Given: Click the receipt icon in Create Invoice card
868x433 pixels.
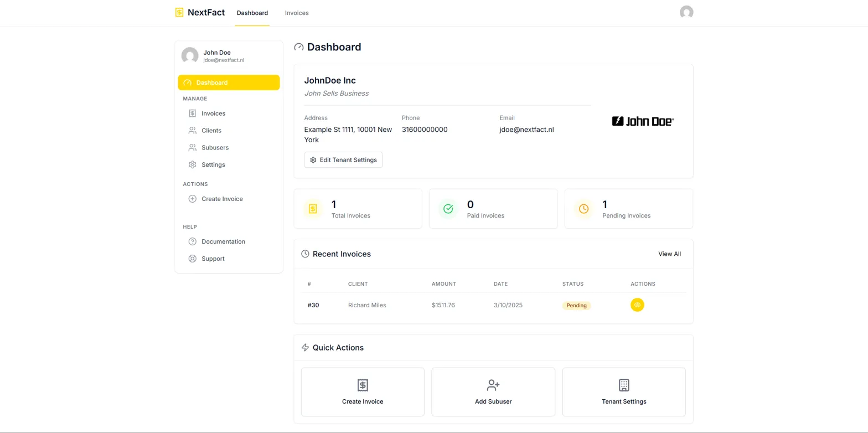Looking at the screenshot, I should pos(363,385).
